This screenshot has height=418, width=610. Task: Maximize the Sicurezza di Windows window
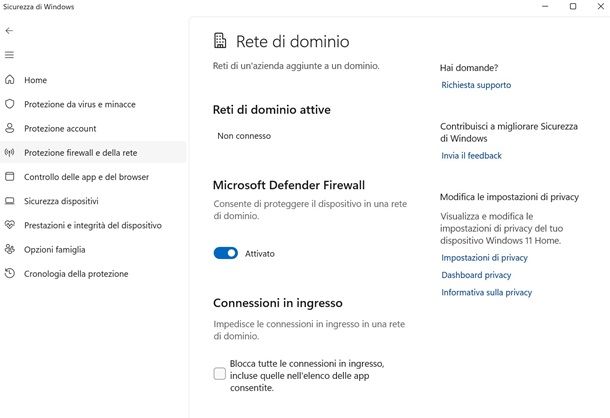click(x=573, y=6)
